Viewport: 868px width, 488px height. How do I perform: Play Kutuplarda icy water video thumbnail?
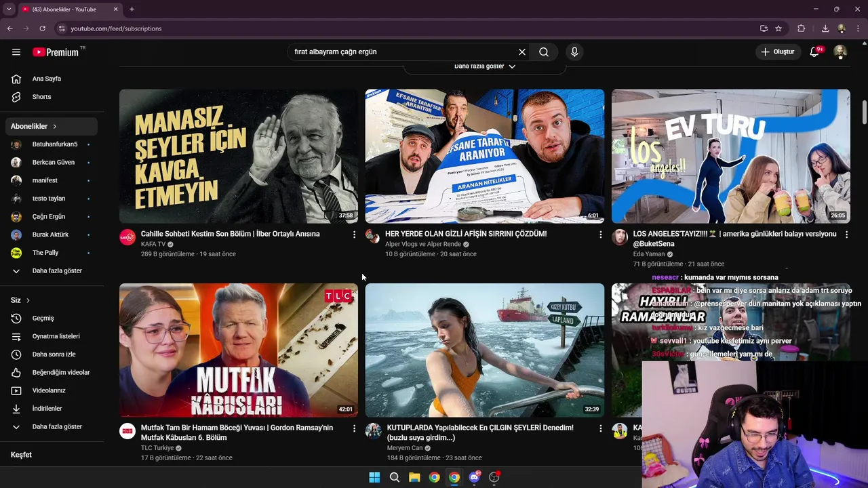(485, 350)
